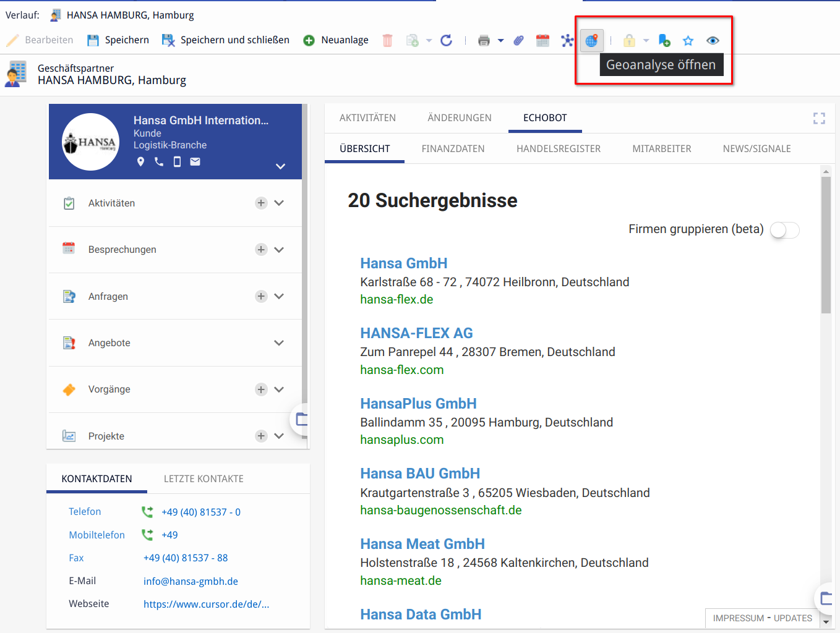840x633 pixels.
Task: Click the calendar icon in the toolbar
Action: click(542, 41)
